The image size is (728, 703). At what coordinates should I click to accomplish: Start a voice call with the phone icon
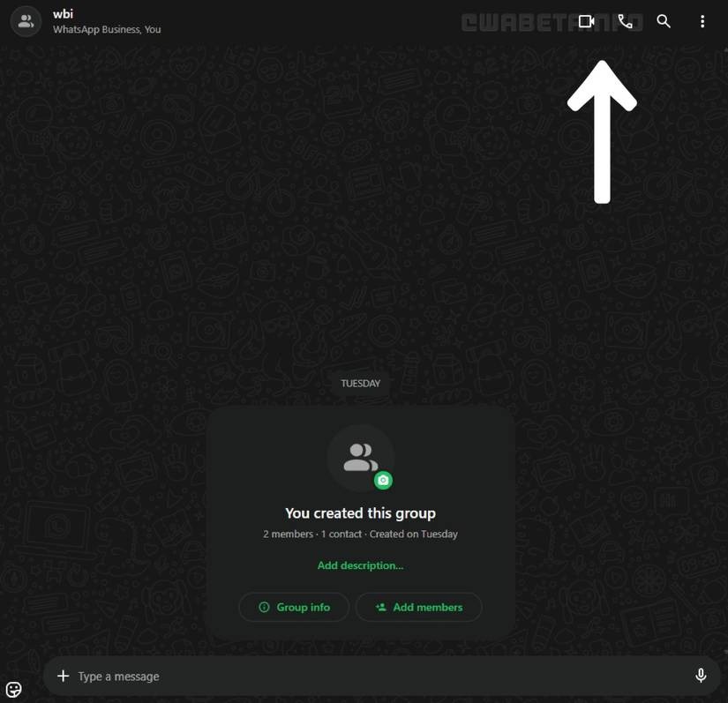tap(625, 21)
